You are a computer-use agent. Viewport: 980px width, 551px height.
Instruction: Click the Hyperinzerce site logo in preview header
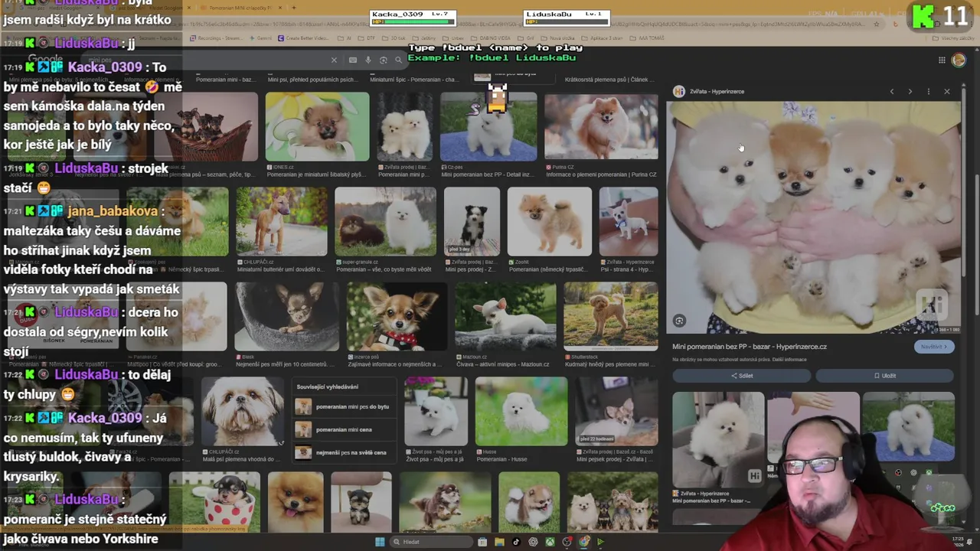click(678, 91)
